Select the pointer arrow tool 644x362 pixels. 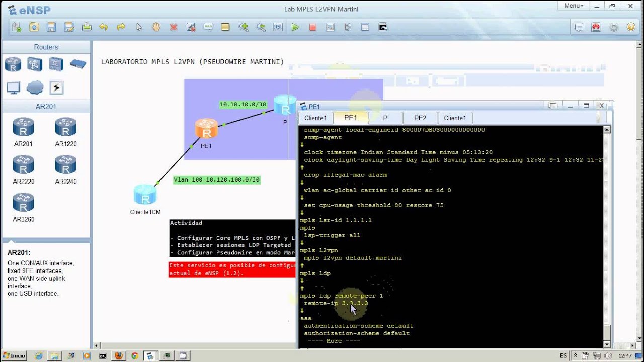139,27
